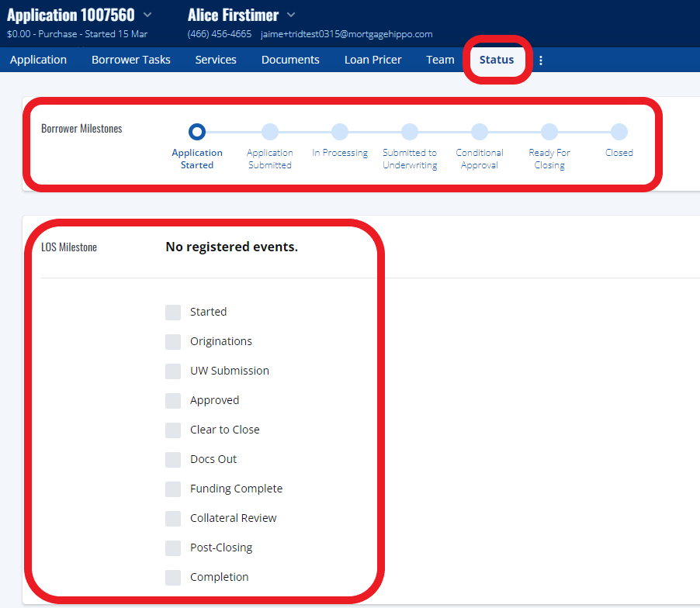The image size is (700, 608).
Task: Tick the Collateral Review checkbox
Action: tap(173, 518)
